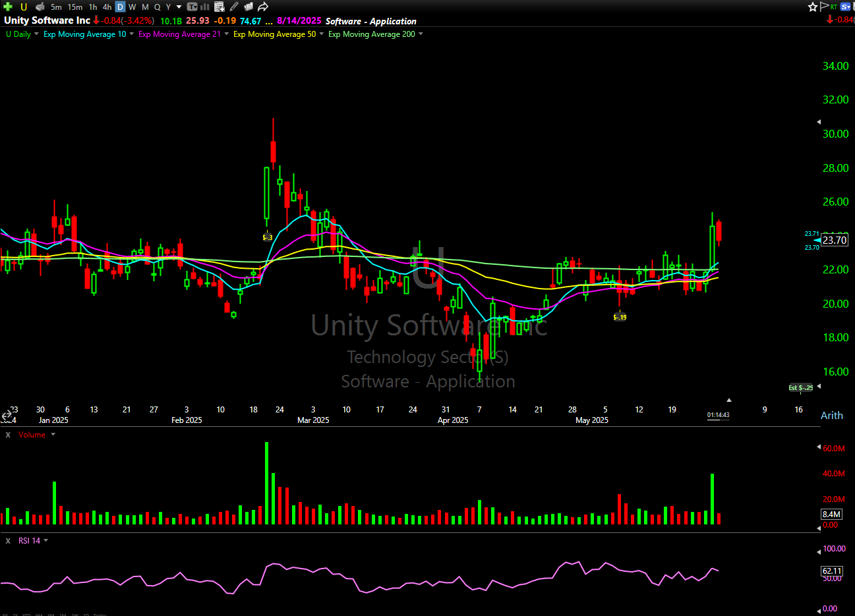Click the 23.70 current price label

[x=835, y=240]
